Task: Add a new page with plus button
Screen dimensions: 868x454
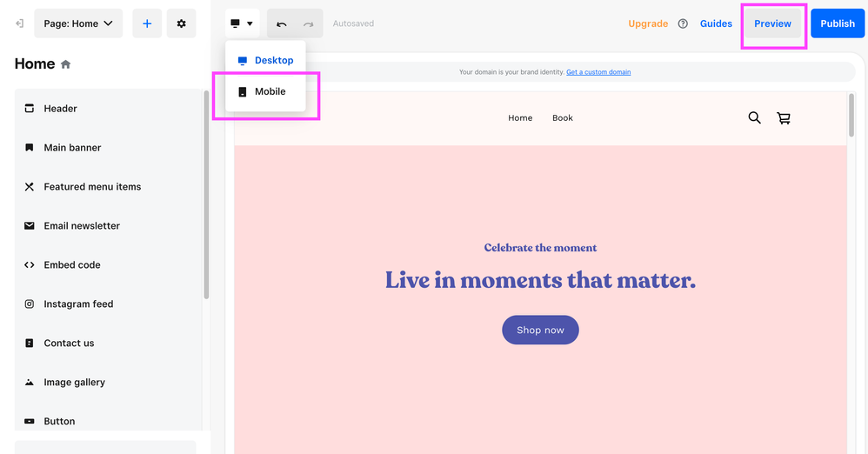Action: 147,23
